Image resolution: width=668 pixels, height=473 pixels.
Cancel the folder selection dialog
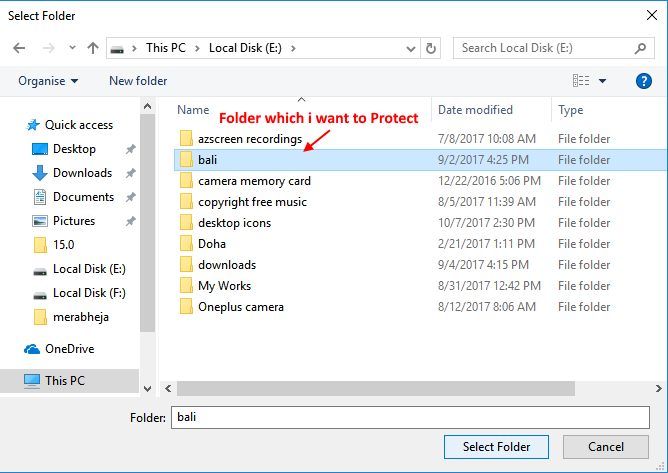click(x=605, y=446)
